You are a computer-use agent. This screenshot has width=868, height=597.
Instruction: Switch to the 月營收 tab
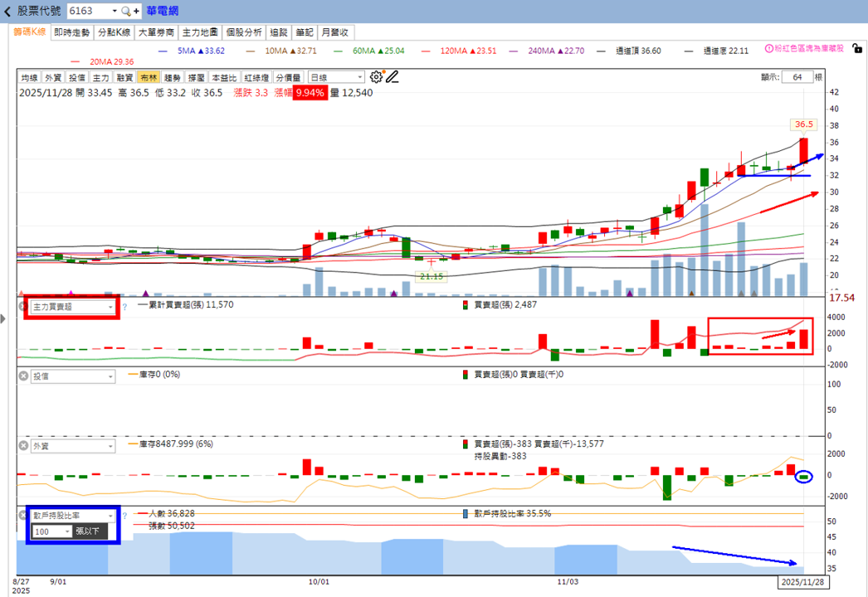pos(335,32)
